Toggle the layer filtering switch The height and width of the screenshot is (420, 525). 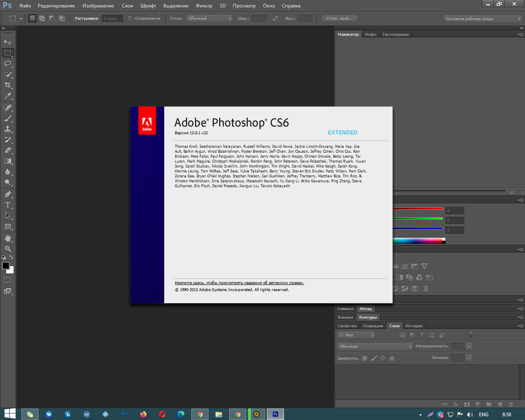click(471, 335)
